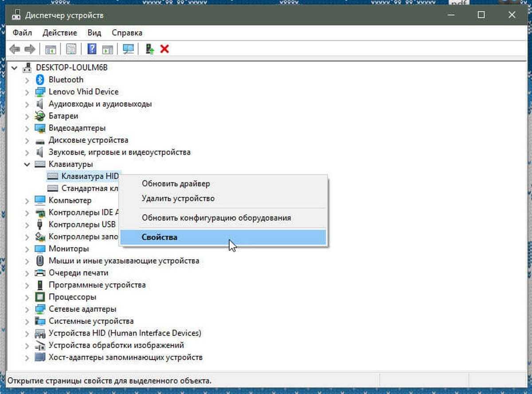Click the update driver toolbar icon

(x=150, y=49)
